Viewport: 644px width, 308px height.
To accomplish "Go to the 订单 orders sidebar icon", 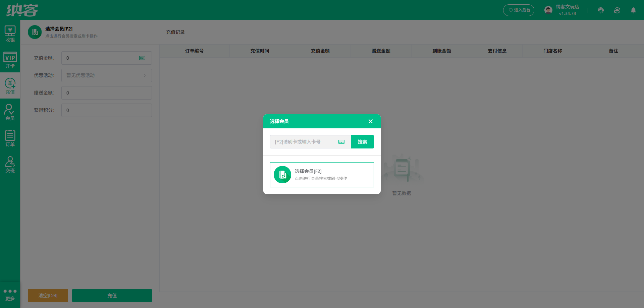I will pos(10,138).
